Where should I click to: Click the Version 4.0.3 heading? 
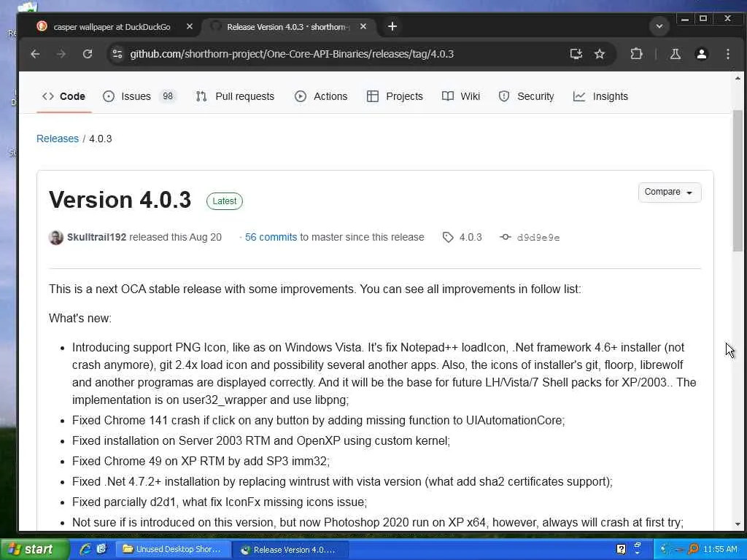pos(120,200)
